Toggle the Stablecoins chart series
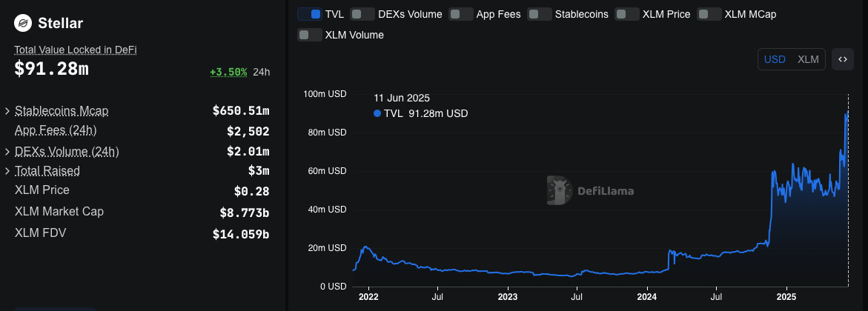Image resolution: width=868 pixels, height=311 pixels. coord(539,14)
